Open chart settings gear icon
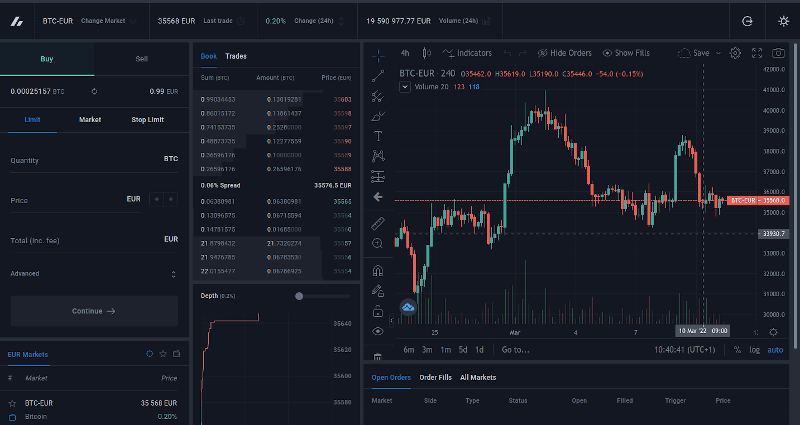 point(735,53)
